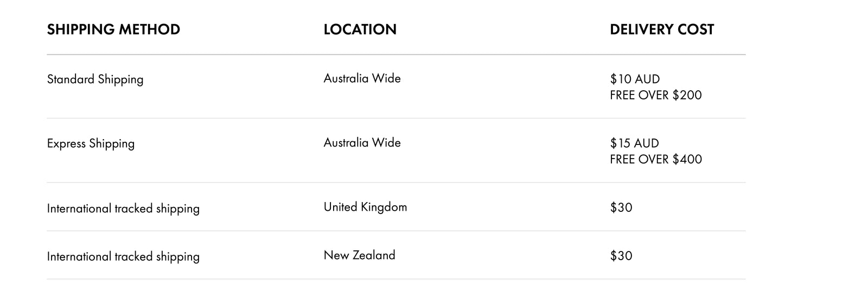868x302 pixels.
Task: Click the $30 cost for United Kingdom
Action: [621, 207]
